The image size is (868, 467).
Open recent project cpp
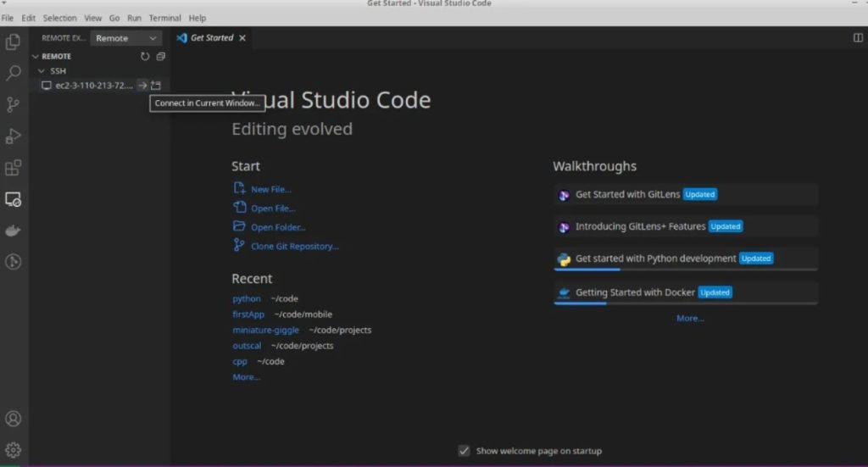point(240,361)
